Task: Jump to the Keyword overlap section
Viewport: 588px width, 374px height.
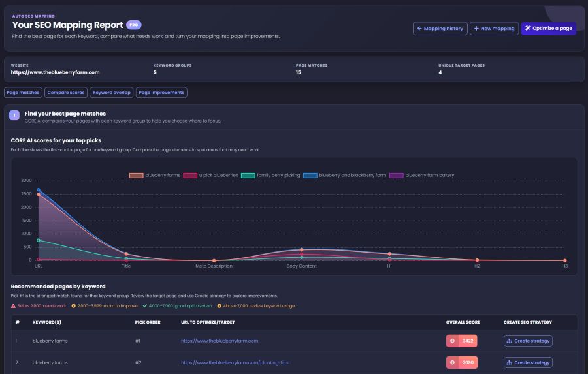Action: [x=111, y=93]
